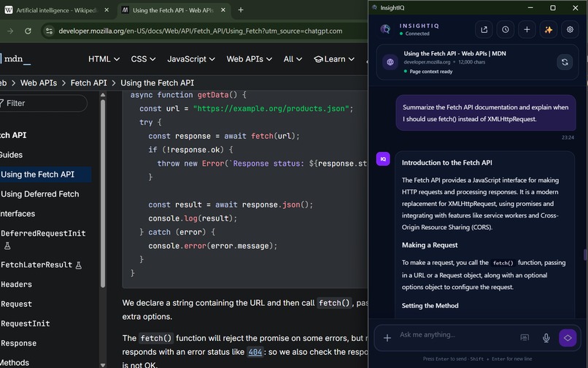Click the products.json URL string in code
Image resolution: width=588 pixels, height=368 pixels.
click(x=271, y=109)
